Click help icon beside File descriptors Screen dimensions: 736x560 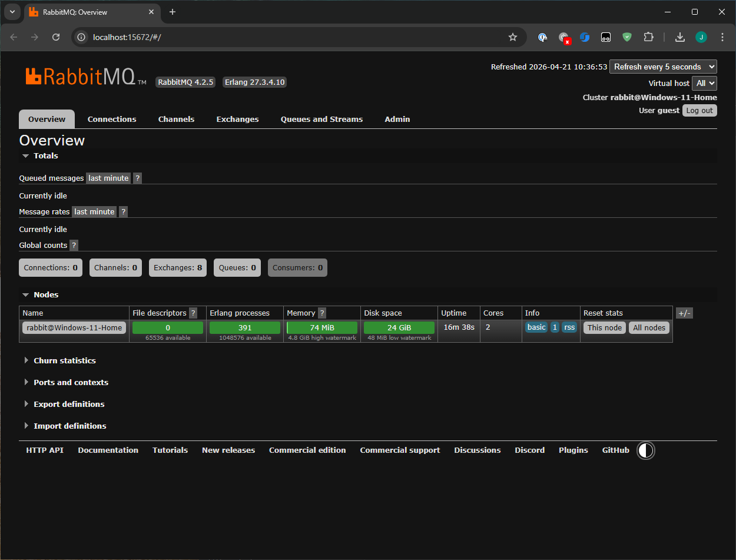click(193, 313)
